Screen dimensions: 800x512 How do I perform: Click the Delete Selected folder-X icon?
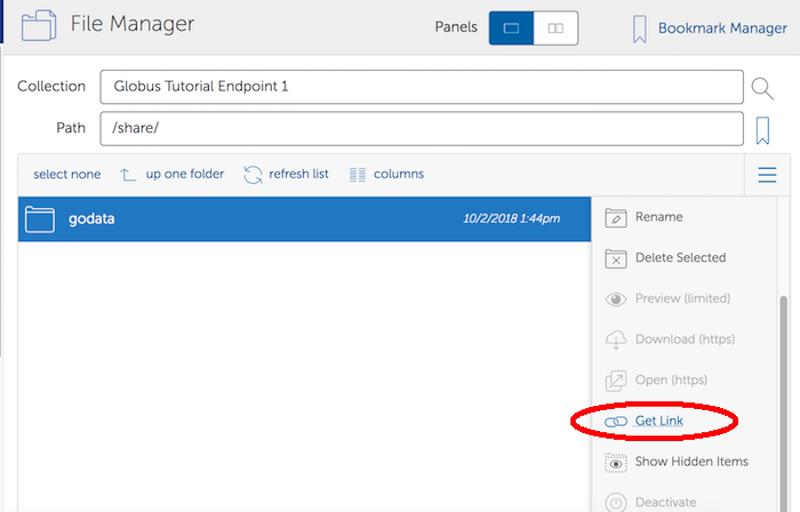click(x=616, y=259)
